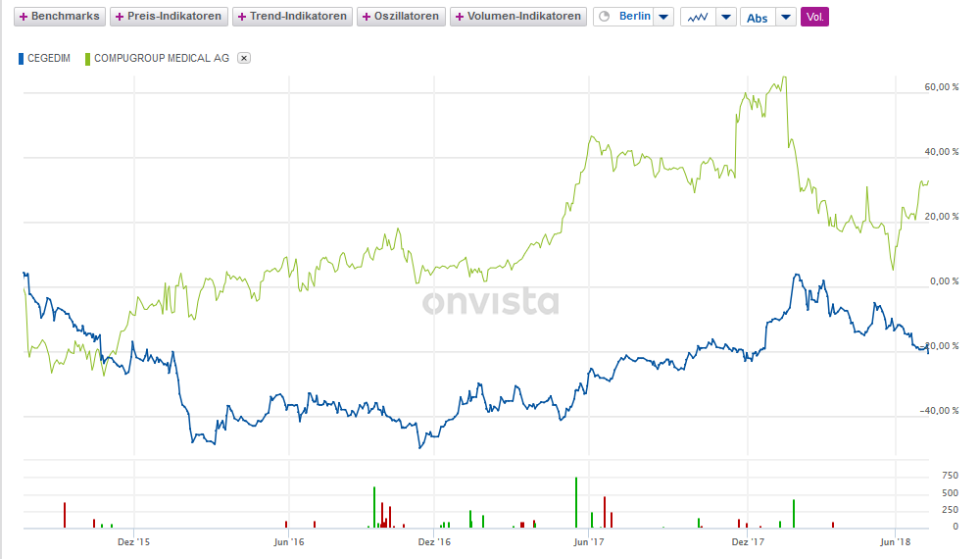Click the Jun '17 axis label
980x559 pixels.
point(589,541)
